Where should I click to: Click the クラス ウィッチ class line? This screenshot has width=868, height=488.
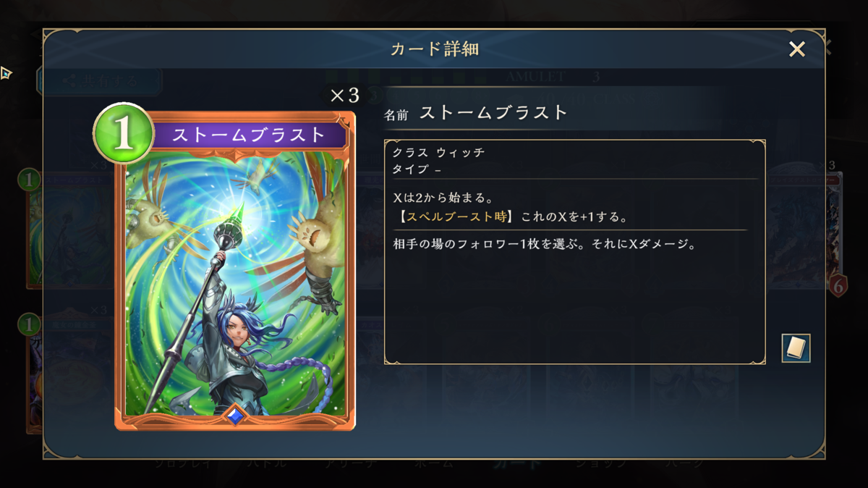[x=438, y=153]
